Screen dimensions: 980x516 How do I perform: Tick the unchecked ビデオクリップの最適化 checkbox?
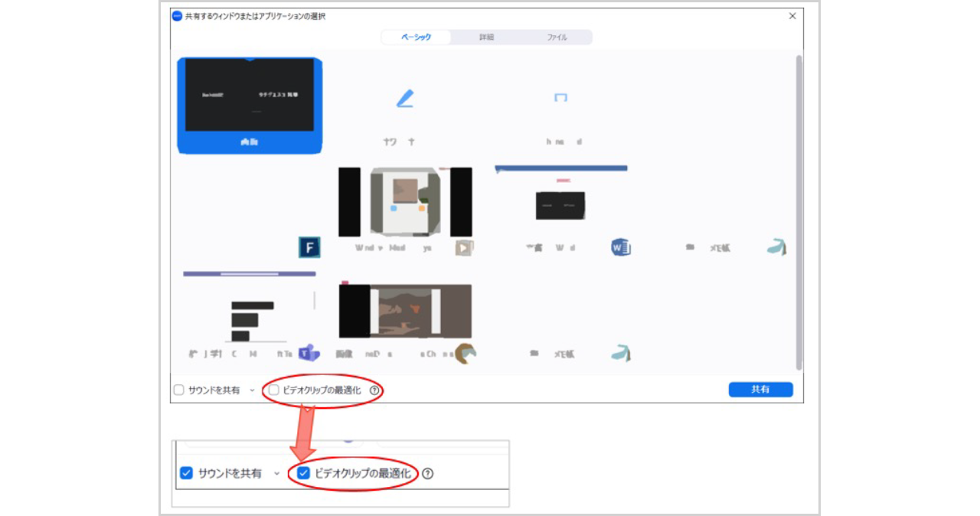274,390
